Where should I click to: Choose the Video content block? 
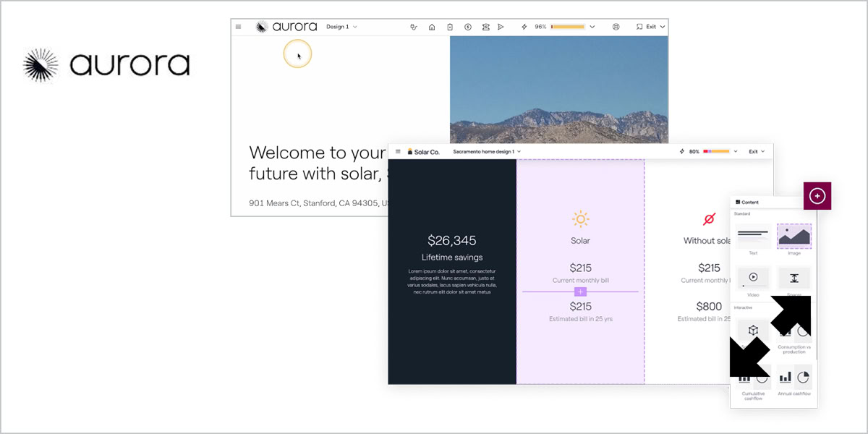click(x=753, y=278)
